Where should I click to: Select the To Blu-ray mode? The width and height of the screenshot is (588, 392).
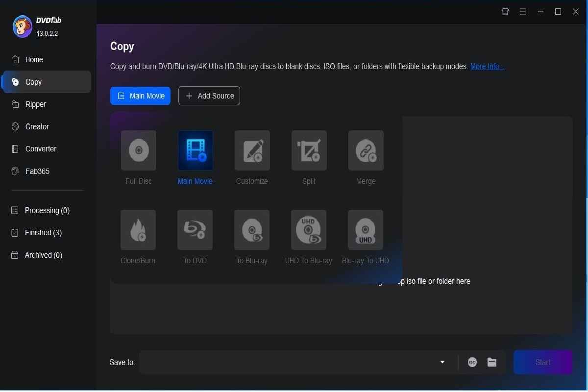click(x=252, y=230)
